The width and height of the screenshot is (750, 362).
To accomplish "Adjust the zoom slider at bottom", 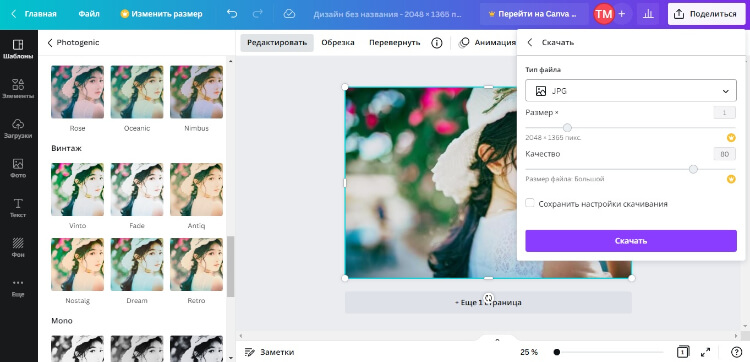I will [557, 352].
